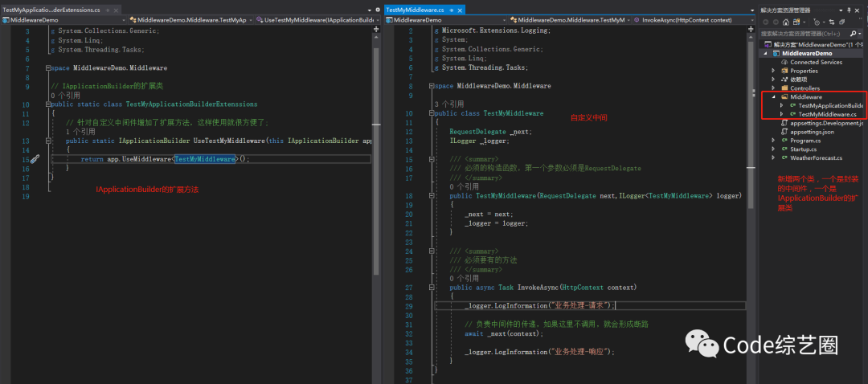
Task: Expand TestMyMiddleware.cs tree arrow
Action: (781, 114)
